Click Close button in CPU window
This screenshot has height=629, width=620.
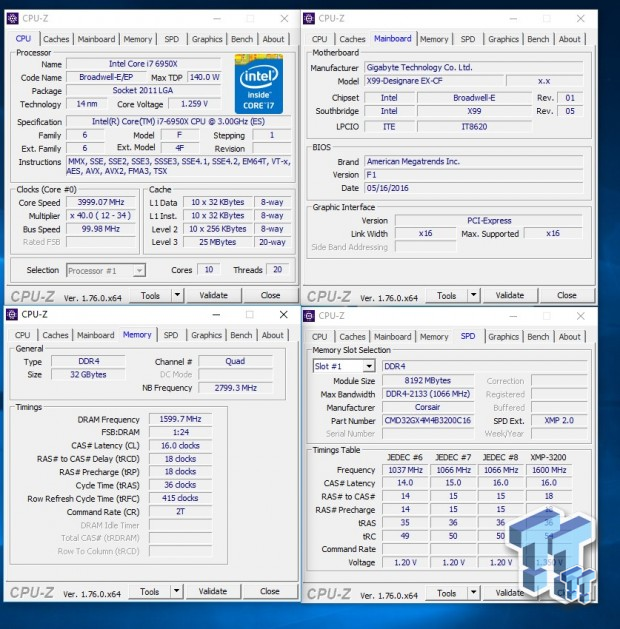pos(270,295)
